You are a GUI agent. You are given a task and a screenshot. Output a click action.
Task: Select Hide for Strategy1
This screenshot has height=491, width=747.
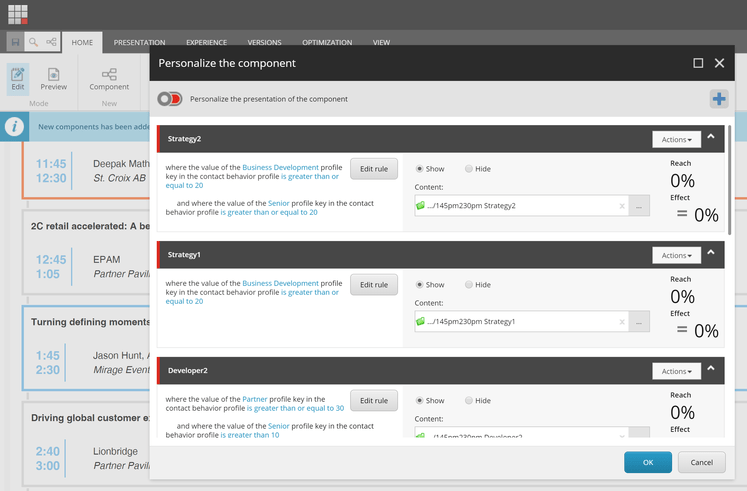click(469, 284)
